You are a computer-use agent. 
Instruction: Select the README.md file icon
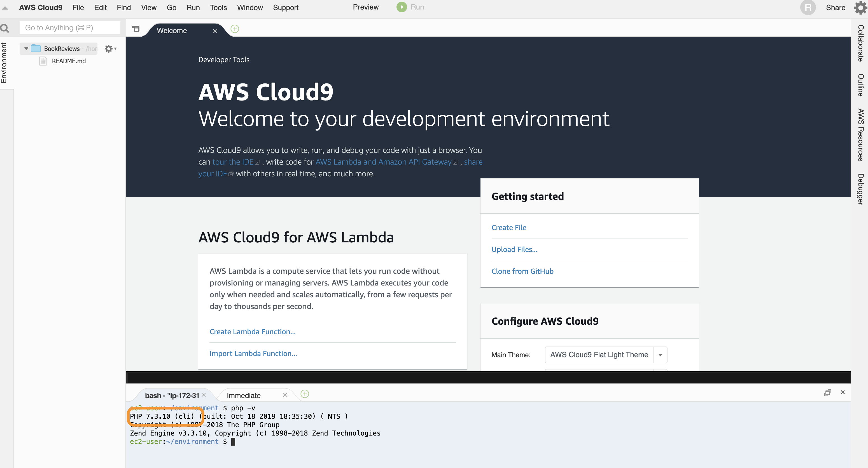coord(43,61)
